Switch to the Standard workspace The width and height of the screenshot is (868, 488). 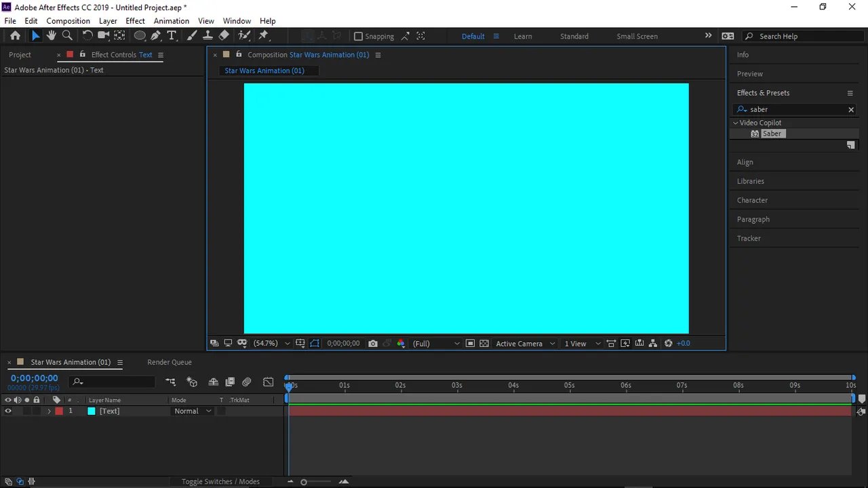574,37
